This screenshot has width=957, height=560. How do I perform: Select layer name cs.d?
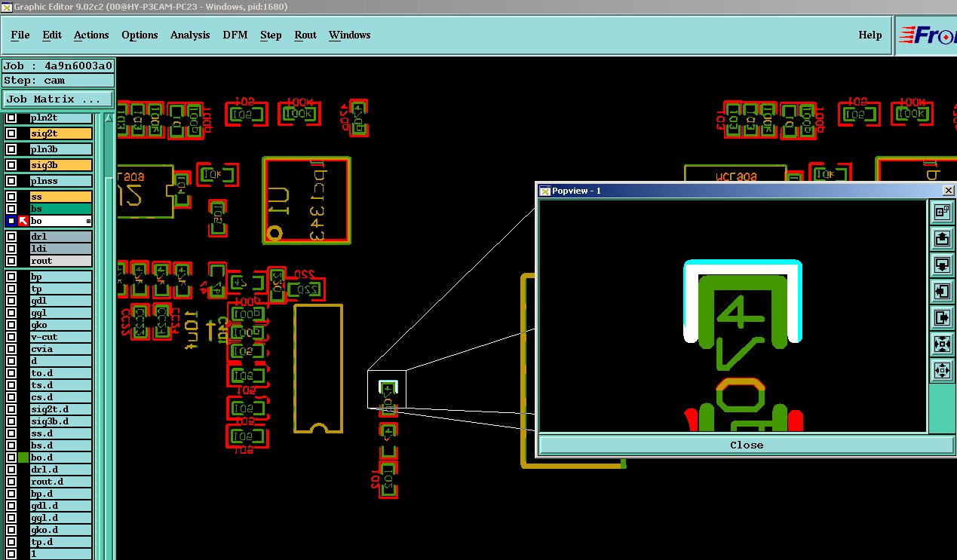[x=60, y=397]
